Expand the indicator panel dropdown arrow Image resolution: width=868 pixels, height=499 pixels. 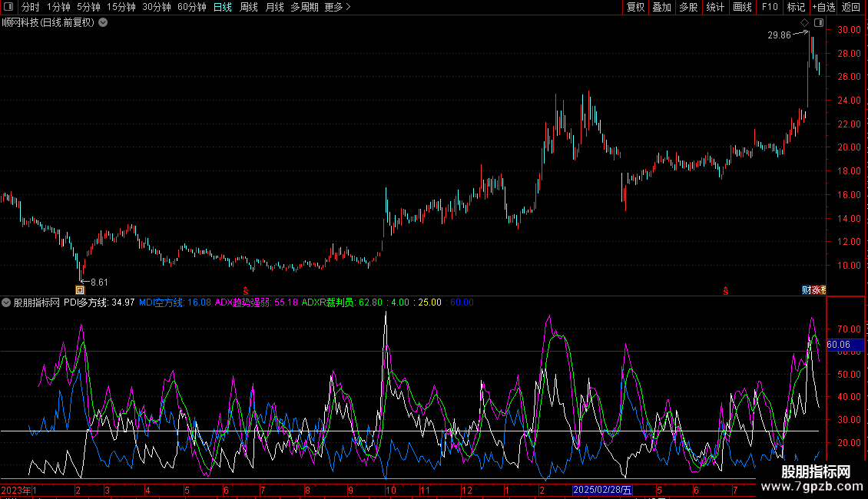pos(6,302)
